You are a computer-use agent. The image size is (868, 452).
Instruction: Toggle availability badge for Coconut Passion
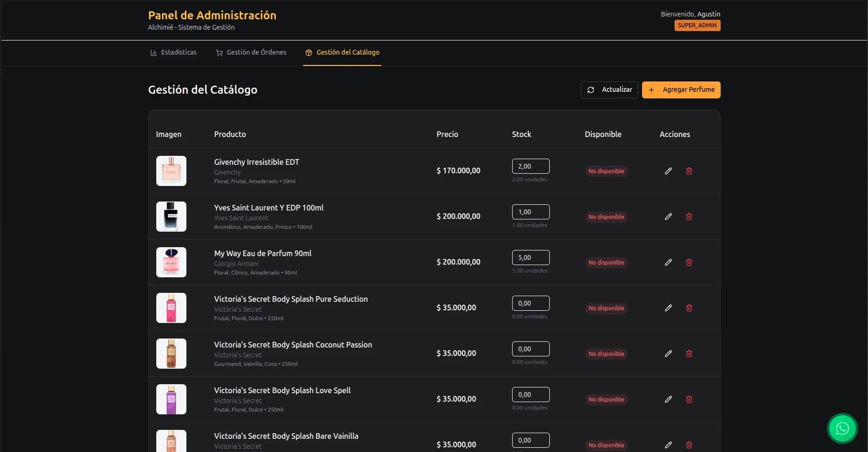[x=606, y=354]
